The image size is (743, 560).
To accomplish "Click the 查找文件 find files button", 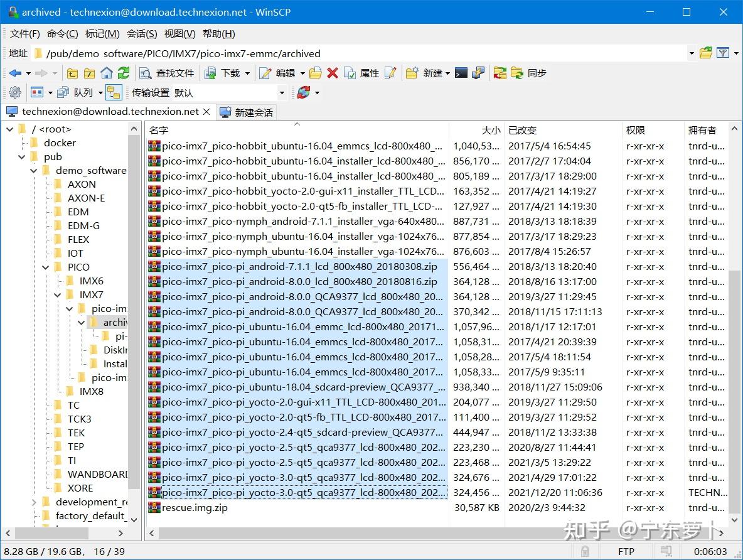I will pos(167,73).
